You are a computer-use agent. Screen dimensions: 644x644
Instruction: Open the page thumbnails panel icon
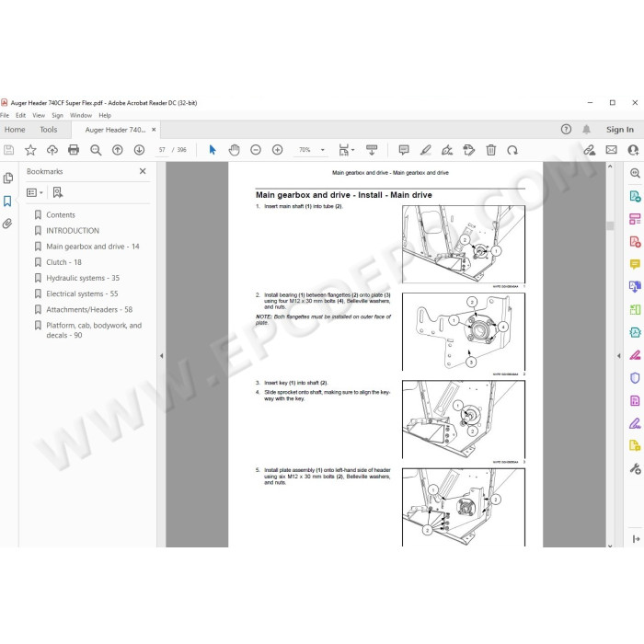pyautogui.click(x=7, y=178)
